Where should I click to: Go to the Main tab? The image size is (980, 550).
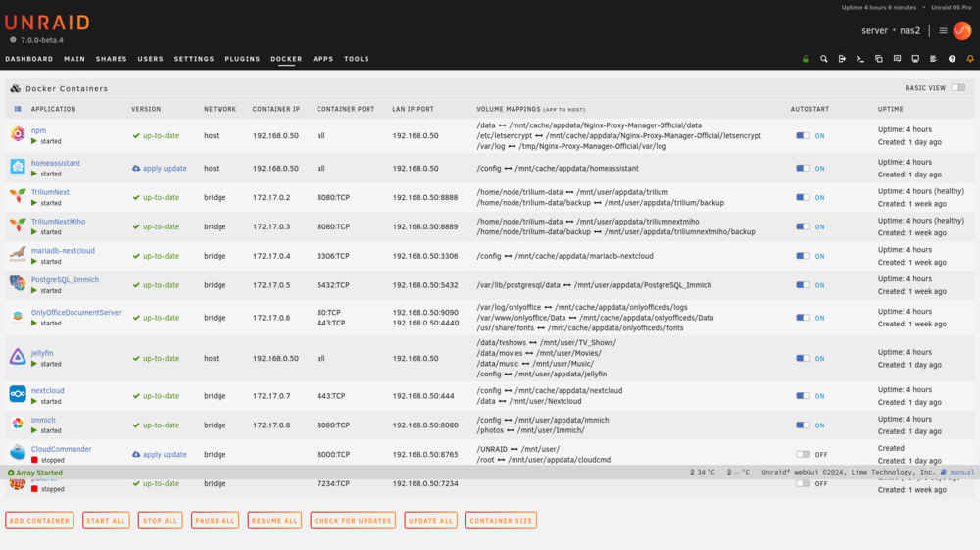click(74, 59)
